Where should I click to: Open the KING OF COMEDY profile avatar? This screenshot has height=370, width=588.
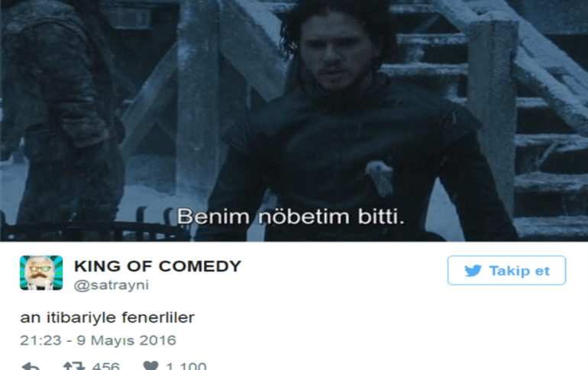coord(41,272)
